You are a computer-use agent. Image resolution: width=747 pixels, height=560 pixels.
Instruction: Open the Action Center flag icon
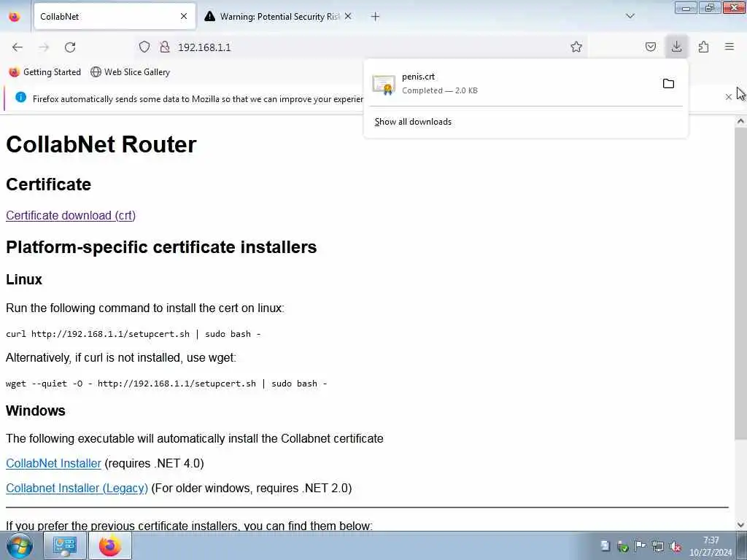click(x=640, y=546)
